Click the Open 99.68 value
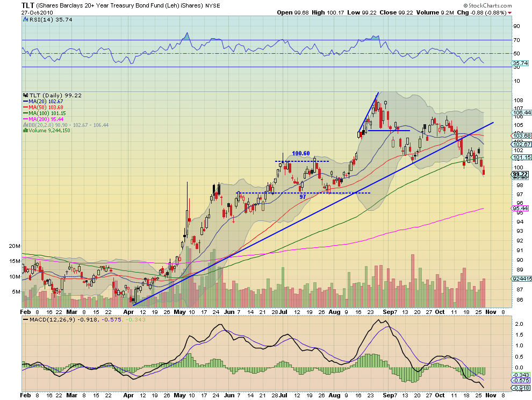The image size is (532, 400). click(293, 12)
